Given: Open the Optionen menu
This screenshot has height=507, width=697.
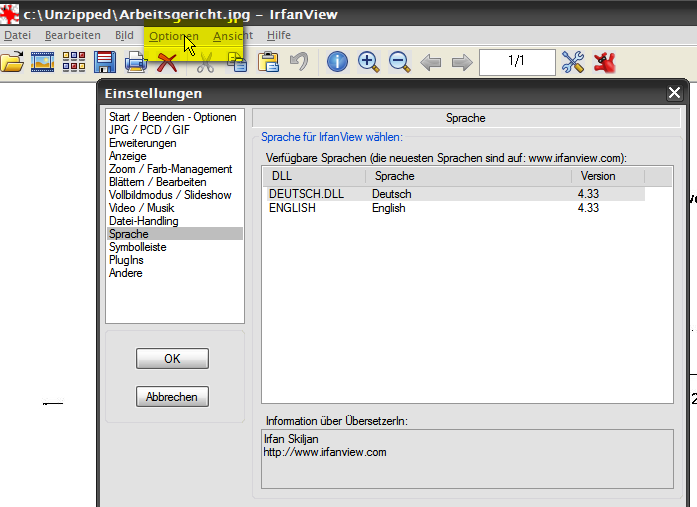Looking at the screenshot, I should point(173,35).
